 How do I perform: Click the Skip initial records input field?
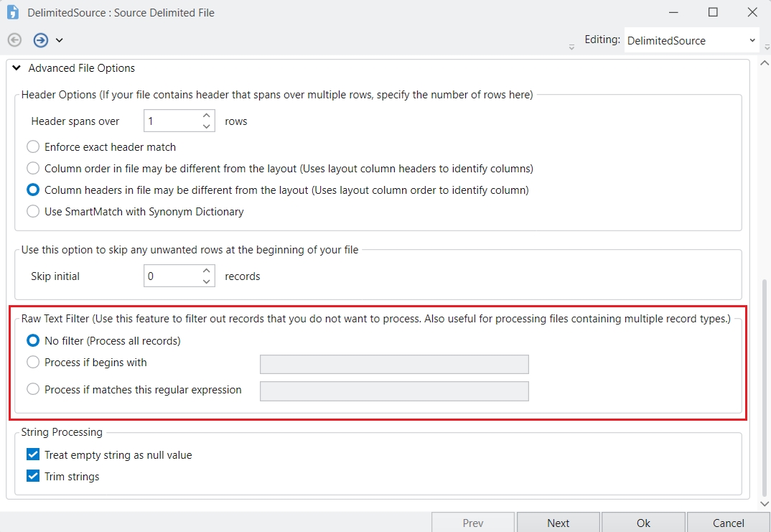[x=171, y=276]
